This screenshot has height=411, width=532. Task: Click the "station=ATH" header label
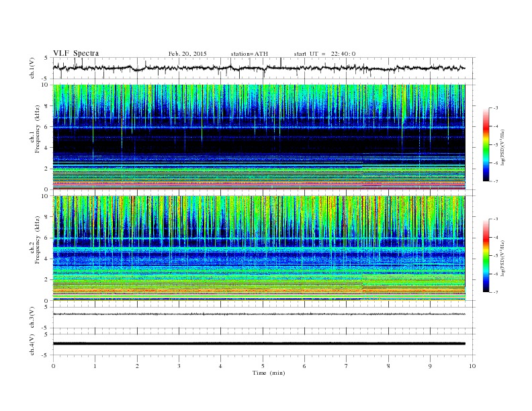coord(249,54)
